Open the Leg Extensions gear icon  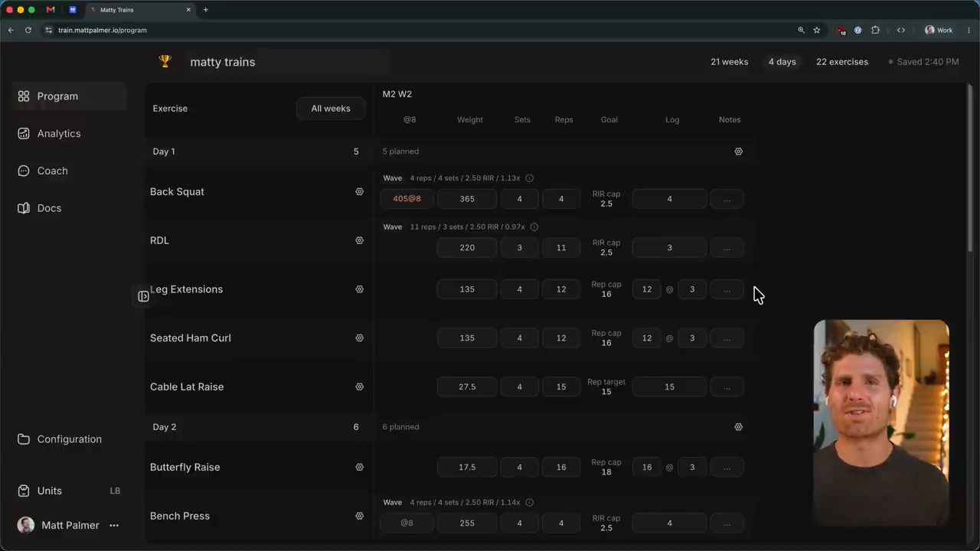point(359,289)
